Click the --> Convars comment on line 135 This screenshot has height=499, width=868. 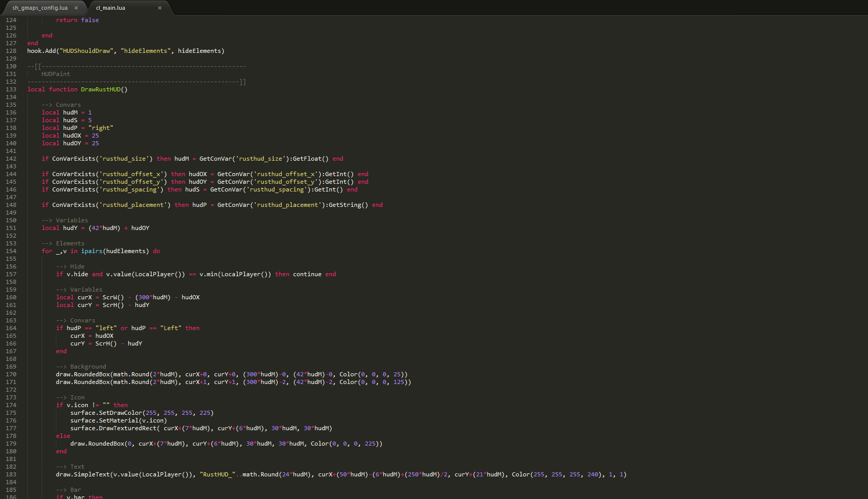[x=62, y=105]
